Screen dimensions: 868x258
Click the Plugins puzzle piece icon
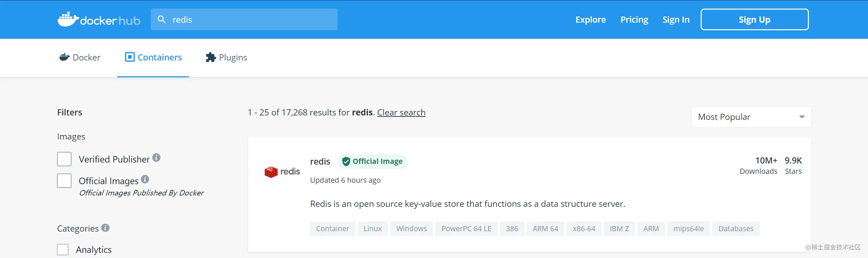click(211, 57)
